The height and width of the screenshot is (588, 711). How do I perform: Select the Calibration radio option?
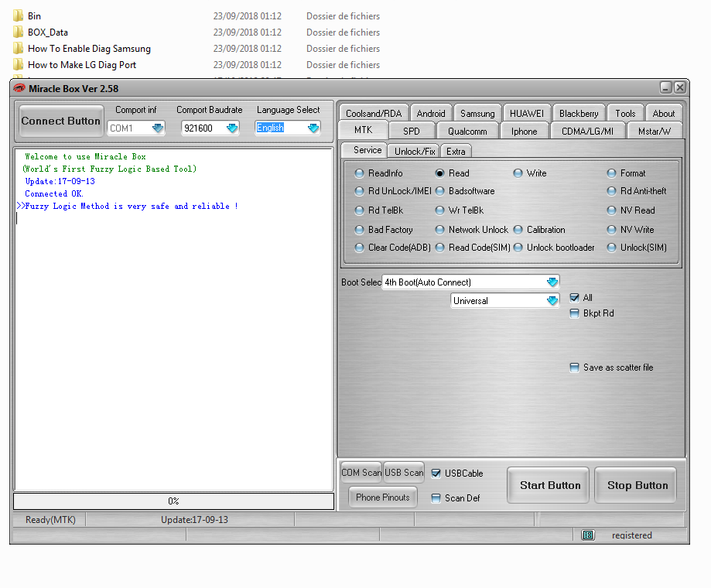click(518, 230)
